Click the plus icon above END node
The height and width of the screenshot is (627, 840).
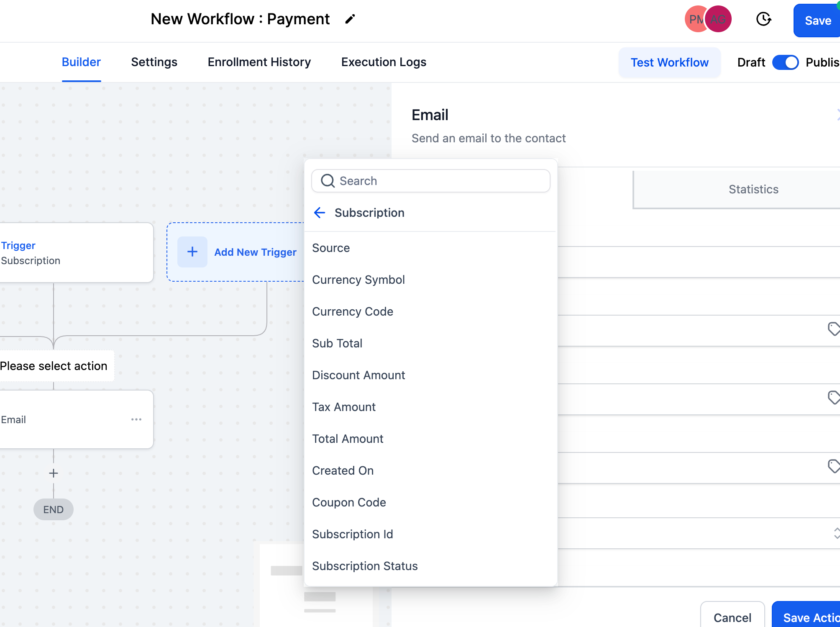(54, 473)
